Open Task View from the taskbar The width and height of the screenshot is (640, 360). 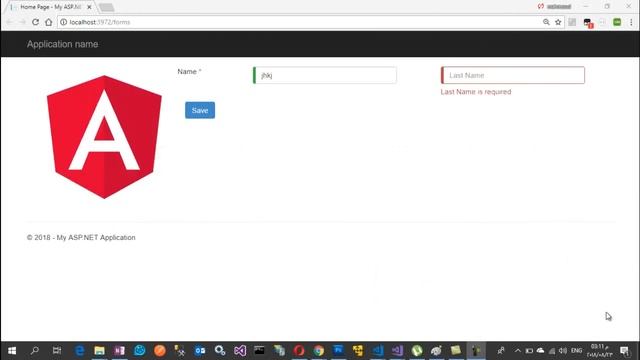(57, 351)
